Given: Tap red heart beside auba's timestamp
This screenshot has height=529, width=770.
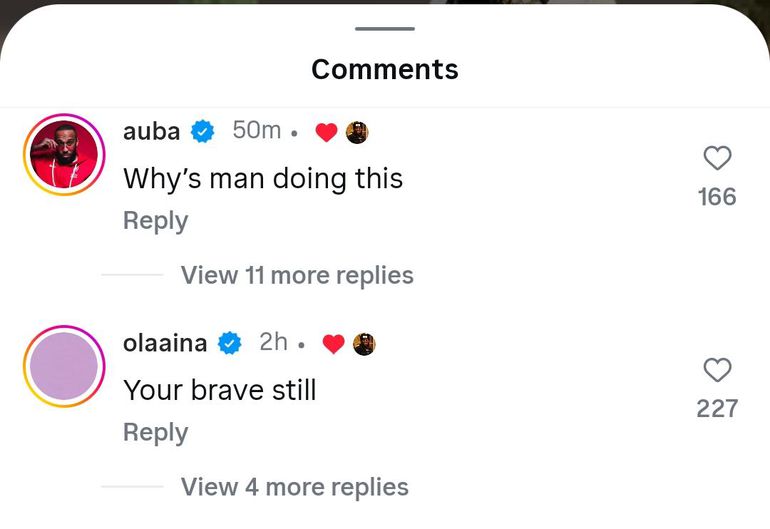Looking at the screenshot, I should (326, 132).
